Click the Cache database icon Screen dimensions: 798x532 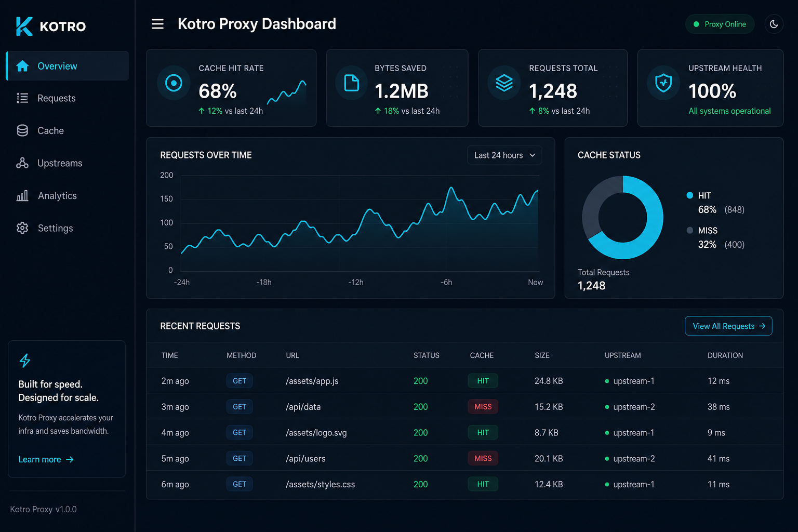click(x=22, y=130)
